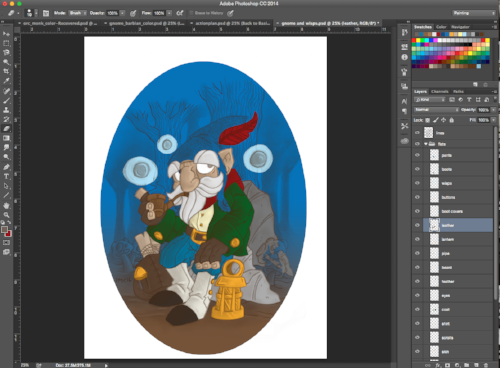
Task: Open the Flow slider dropdown
Action: point(169,13)
